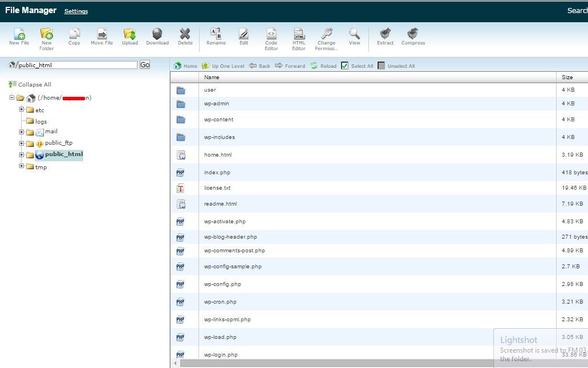Go Up One Level
588x368 pixels.
pyautogui.click(x=223, y=66)
